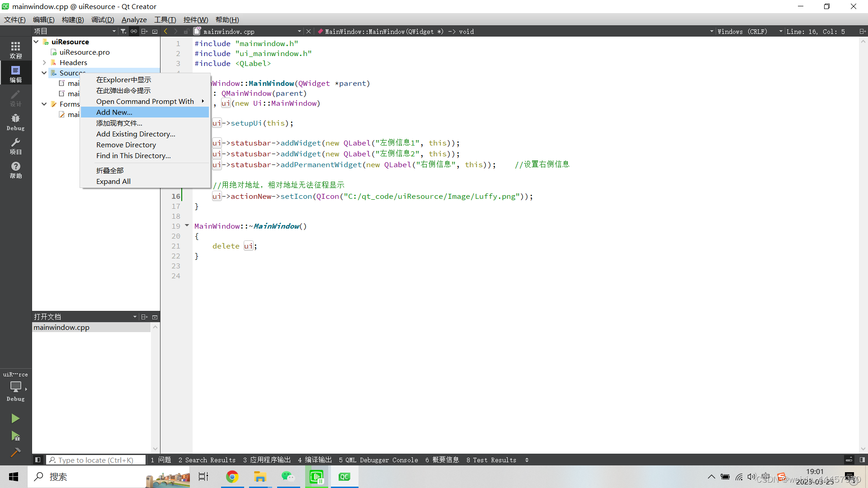
Task: Open the 2 Search Results pane
Action: 207,460
